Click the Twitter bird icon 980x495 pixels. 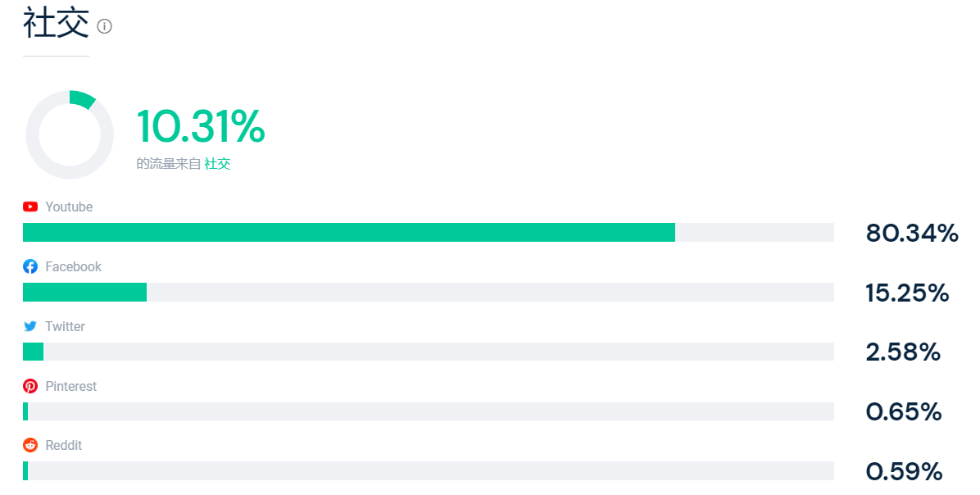30,326
